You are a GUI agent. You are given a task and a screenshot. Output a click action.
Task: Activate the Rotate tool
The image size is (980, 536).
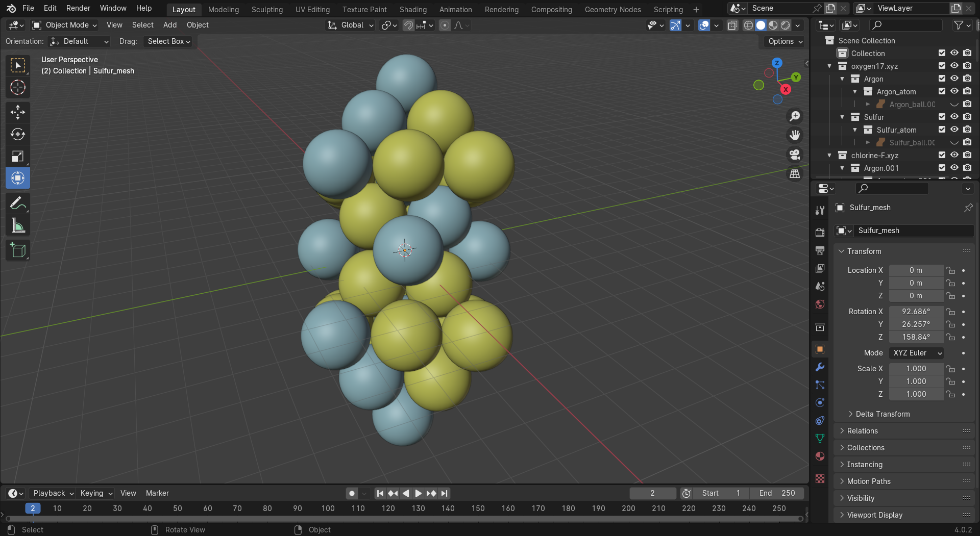pyautogui.click(x=18, y=134)
